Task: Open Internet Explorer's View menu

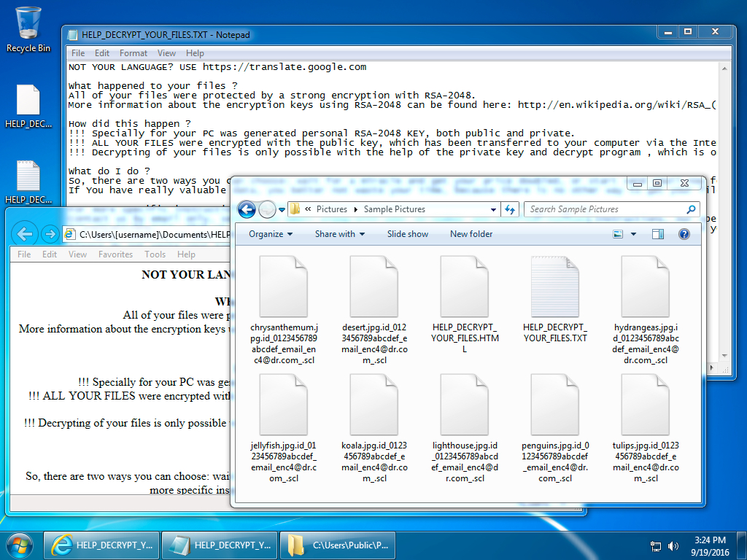Action: [x=77, y=254]
